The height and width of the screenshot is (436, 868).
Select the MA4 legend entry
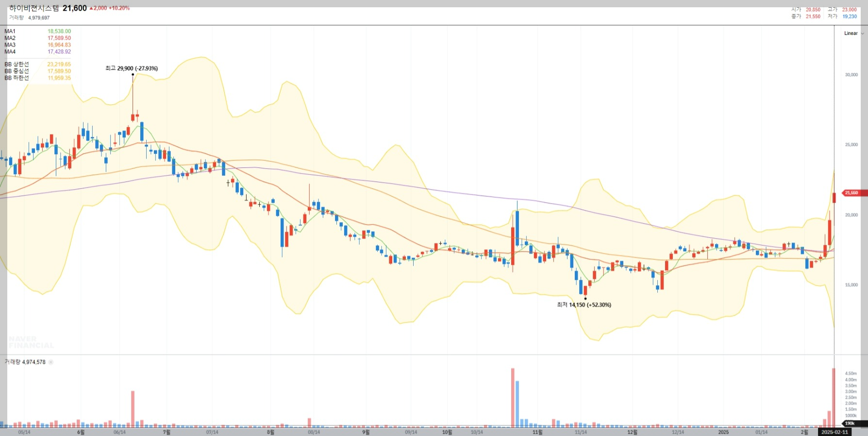point(37,52)
